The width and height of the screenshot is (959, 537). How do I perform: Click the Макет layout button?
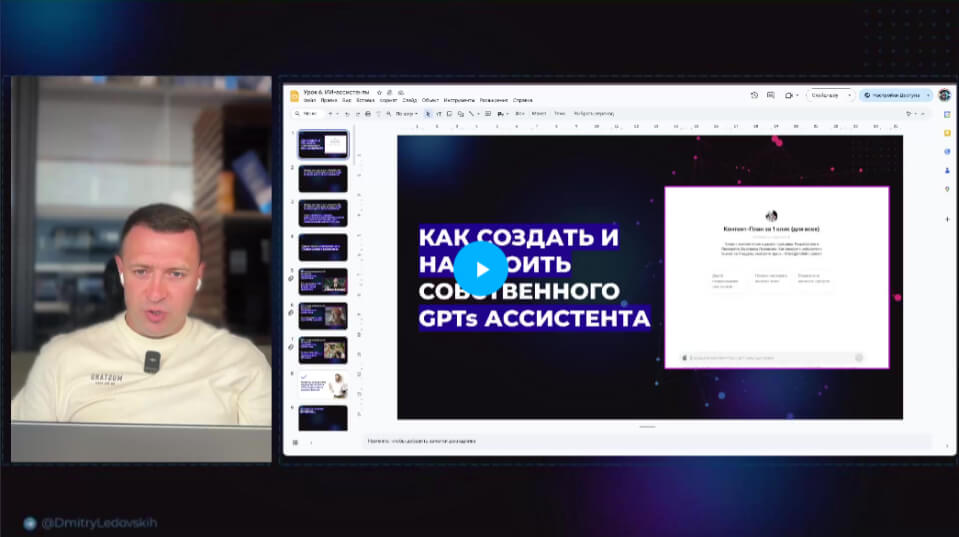(539, 114)
